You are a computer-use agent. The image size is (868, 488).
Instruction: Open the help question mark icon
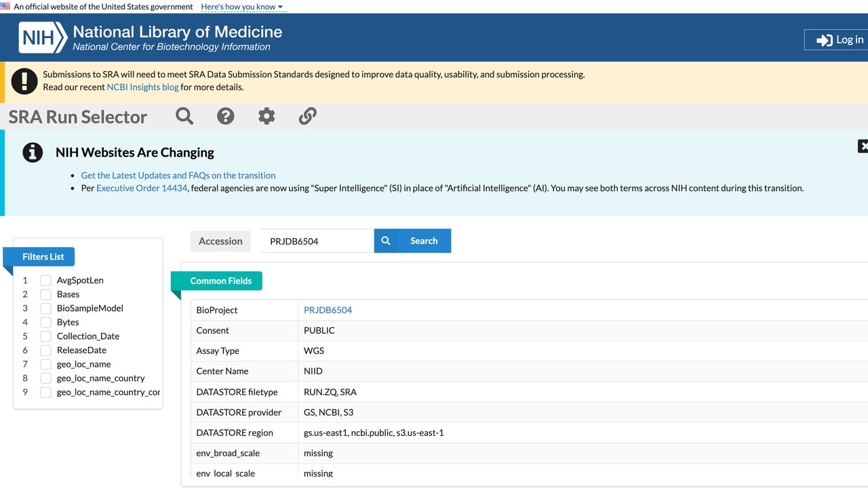[226, 116]
